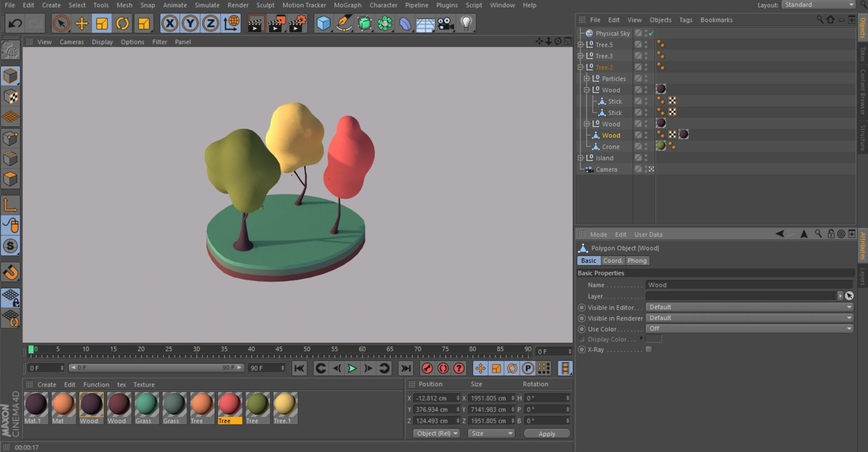Switch to Polygons mode icon

click(x=10, y=179)
